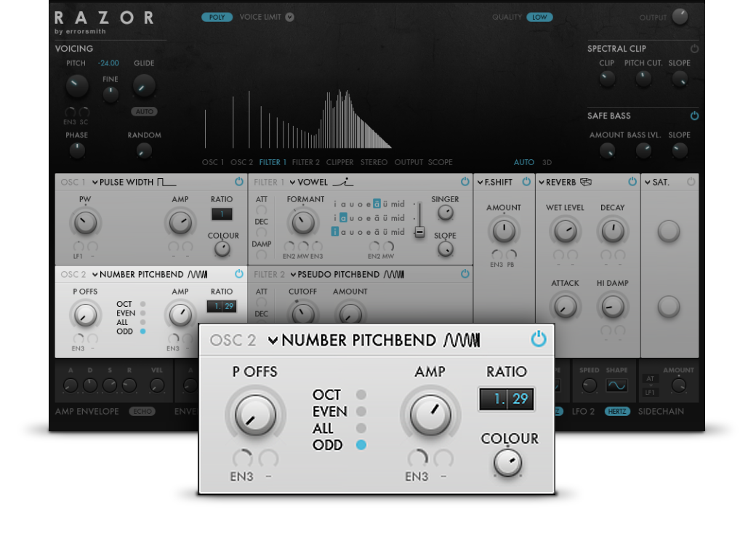The width and height of the screenshot is (756, 541).
Task: Toggle the Safe Bass power icon
Action: click(x=693, y=116)
